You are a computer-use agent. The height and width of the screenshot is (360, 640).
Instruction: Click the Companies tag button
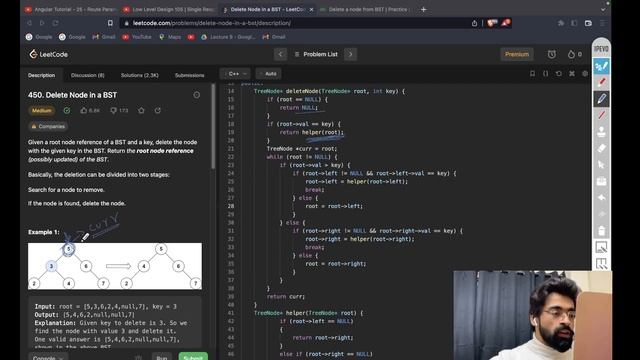[48, 127]
